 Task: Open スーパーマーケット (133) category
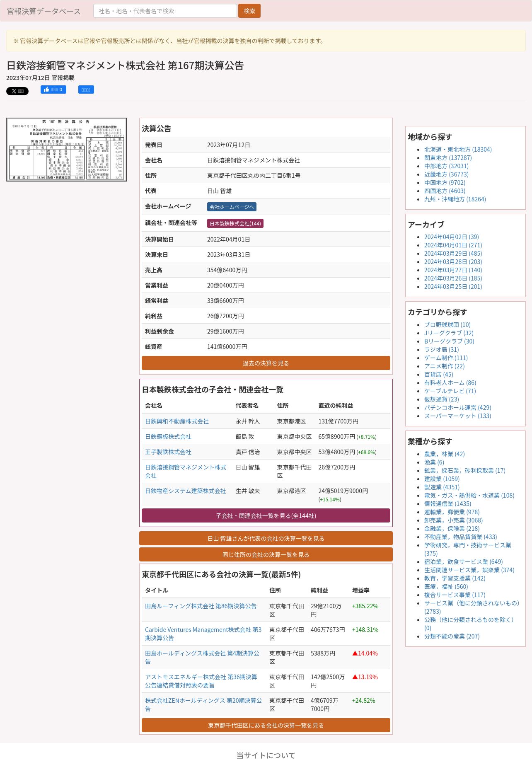click(457, 416)
